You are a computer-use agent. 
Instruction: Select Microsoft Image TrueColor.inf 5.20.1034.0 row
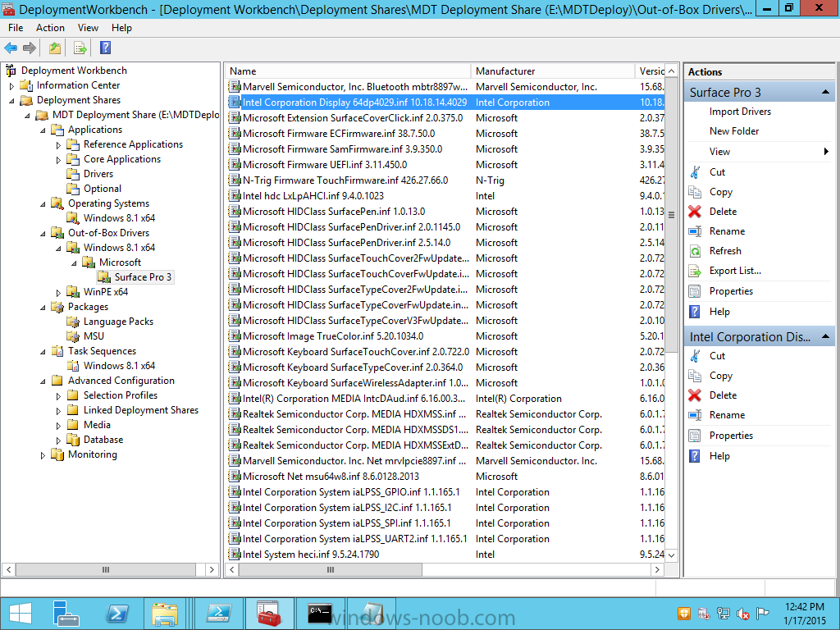point(445,336)
